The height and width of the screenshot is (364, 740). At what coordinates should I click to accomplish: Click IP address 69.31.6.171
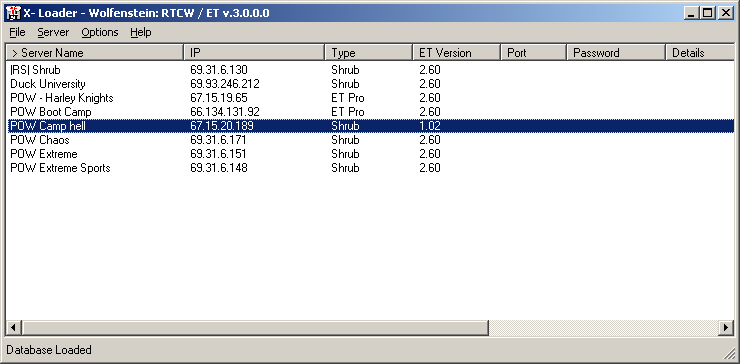218,140
